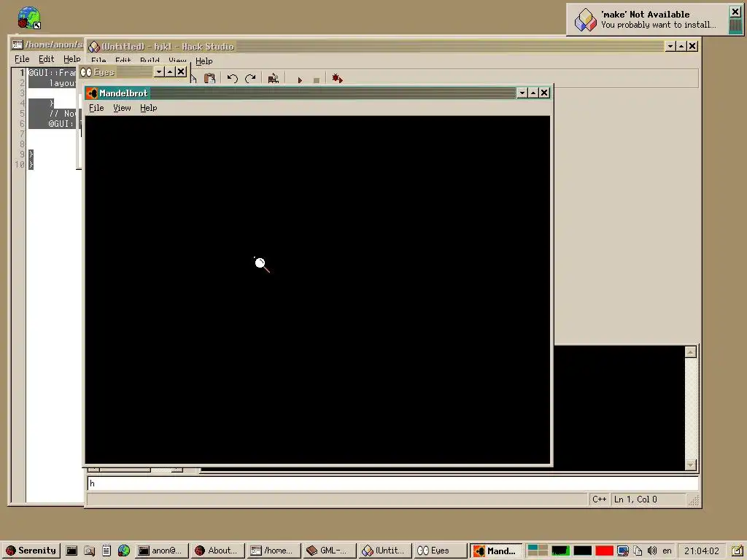Switch to the GML- taskbar button

coord(330,551)
